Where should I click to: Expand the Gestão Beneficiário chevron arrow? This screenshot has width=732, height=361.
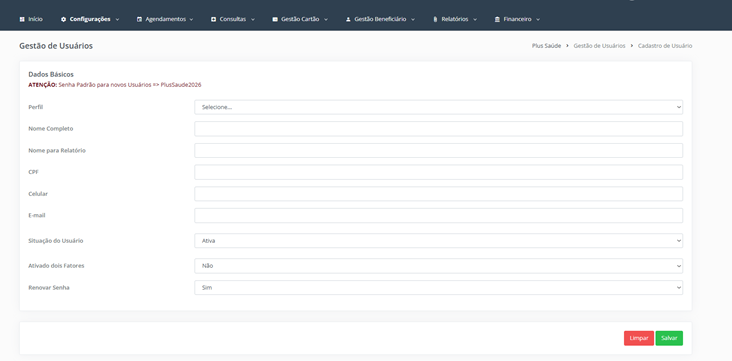tap(413, 20)
